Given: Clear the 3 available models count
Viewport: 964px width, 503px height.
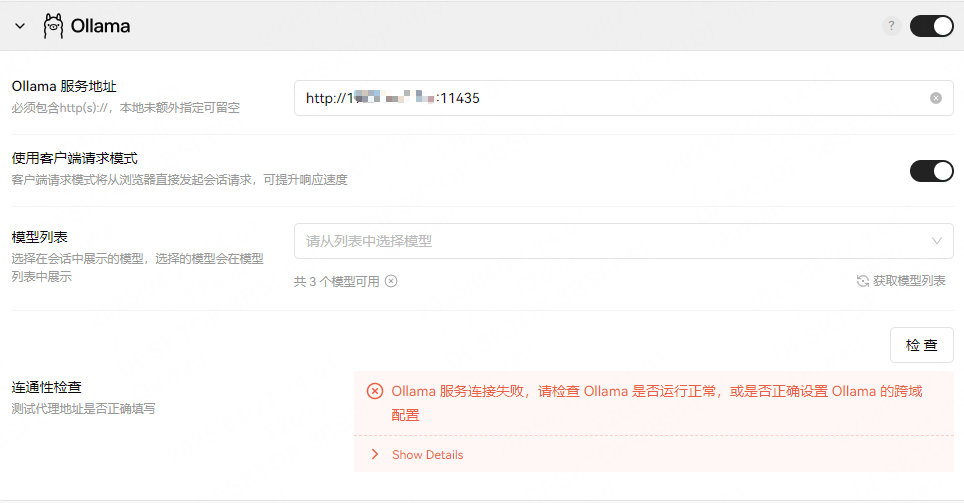Looking at the screenshot, I should pos(391,281).
